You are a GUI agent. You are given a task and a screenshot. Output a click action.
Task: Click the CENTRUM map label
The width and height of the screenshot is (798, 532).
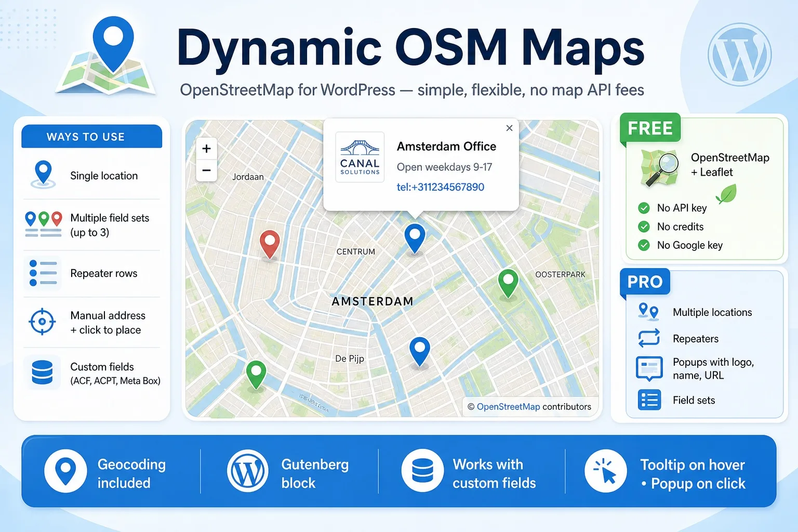pos(355,252)
